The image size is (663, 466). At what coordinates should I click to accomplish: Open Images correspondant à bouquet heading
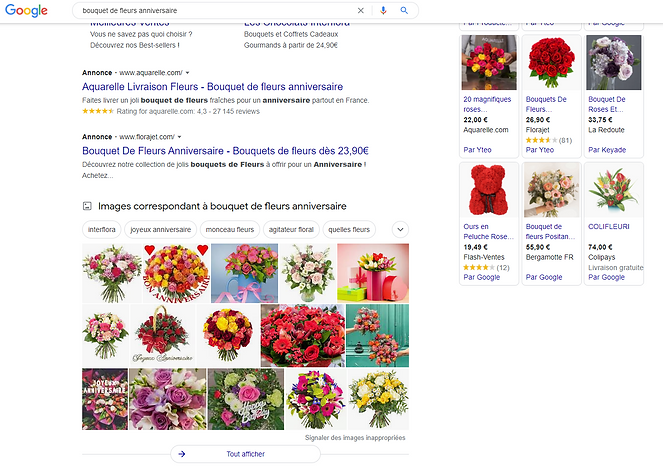[222, 206]
